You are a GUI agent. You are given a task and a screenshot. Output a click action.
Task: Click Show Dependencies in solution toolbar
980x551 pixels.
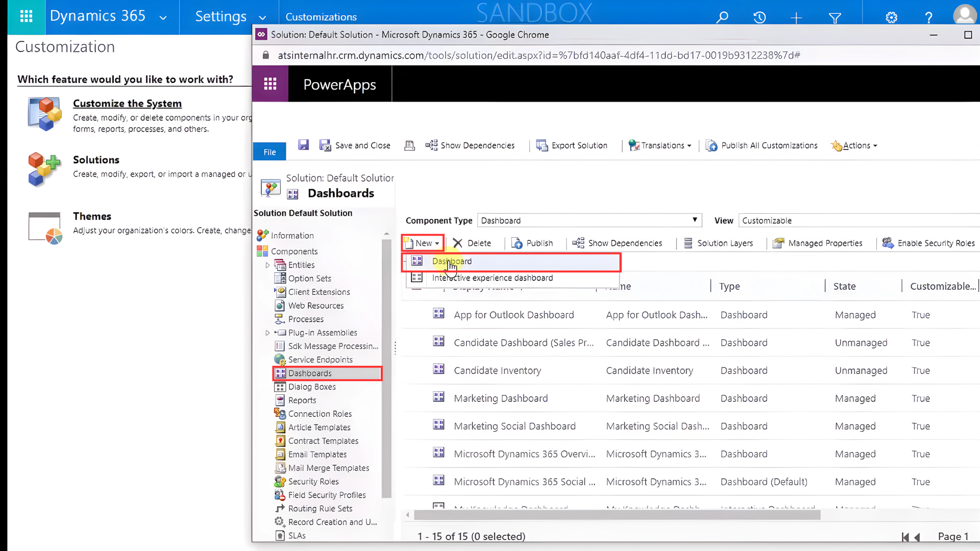tap(470, 145)
